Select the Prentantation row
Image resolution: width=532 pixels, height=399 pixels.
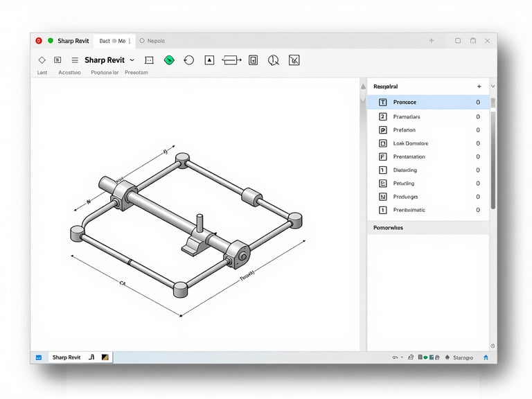click(428, 157)
